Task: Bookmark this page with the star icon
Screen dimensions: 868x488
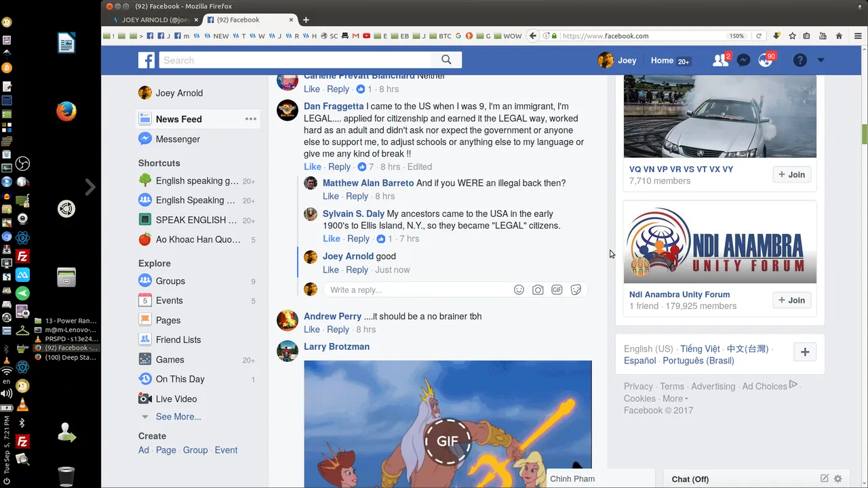Action: (792, 36)
